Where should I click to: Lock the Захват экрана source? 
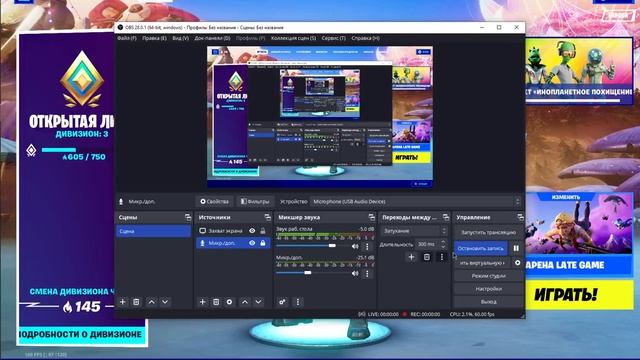pyautogui.click(x=263, y=231)
